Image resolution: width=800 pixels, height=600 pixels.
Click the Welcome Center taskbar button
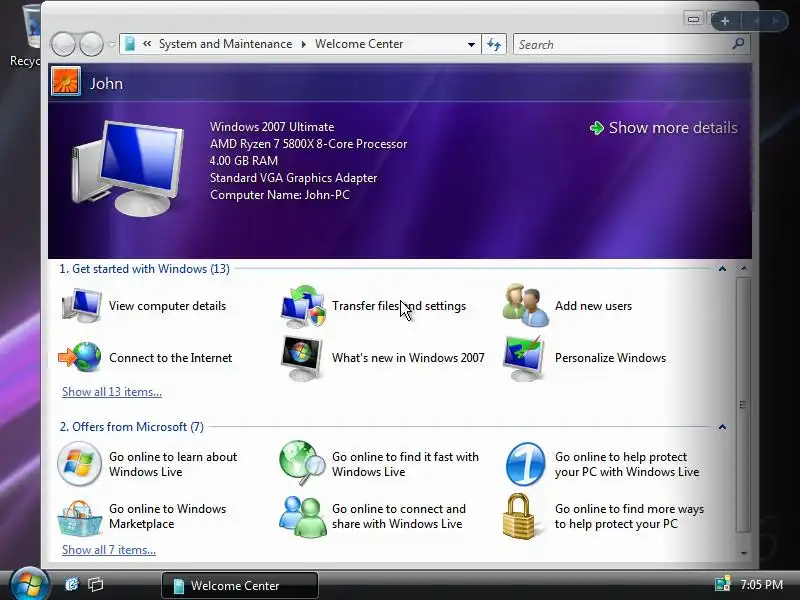pyautogui.click(x=240, y=585)
